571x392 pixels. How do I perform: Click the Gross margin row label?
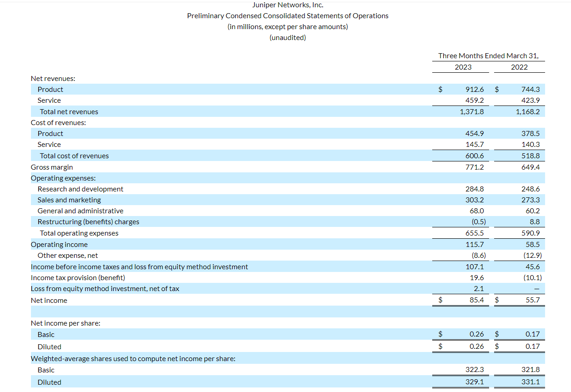[52, 167]
